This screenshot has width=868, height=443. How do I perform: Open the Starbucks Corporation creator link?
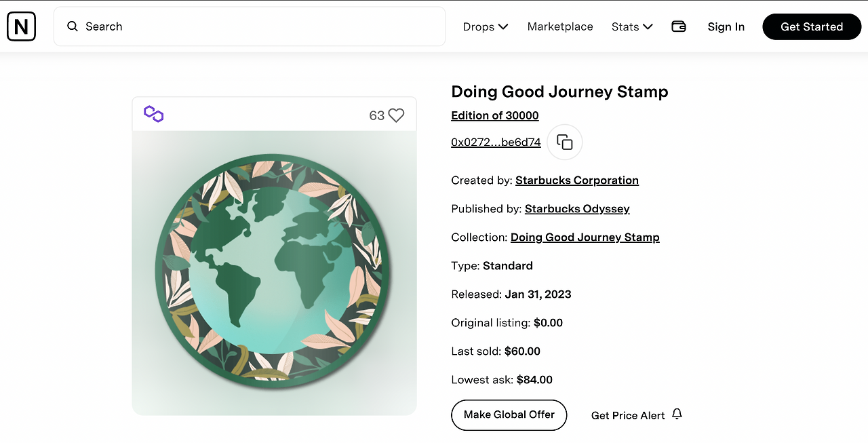(x=577, y=180)
